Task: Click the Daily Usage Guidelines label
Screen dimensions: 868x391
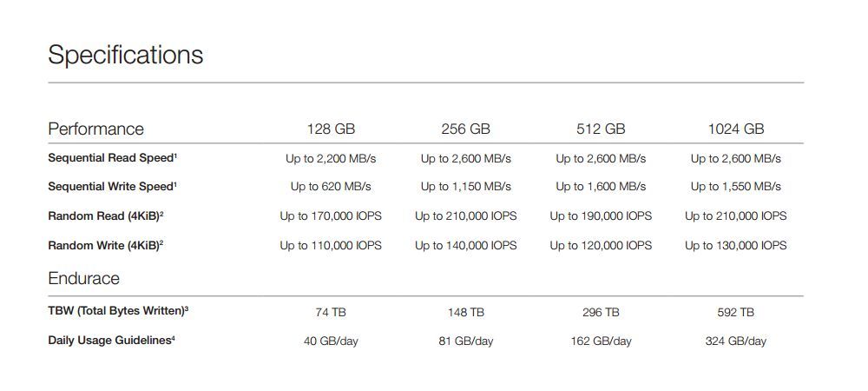Action: pos(111,341)
